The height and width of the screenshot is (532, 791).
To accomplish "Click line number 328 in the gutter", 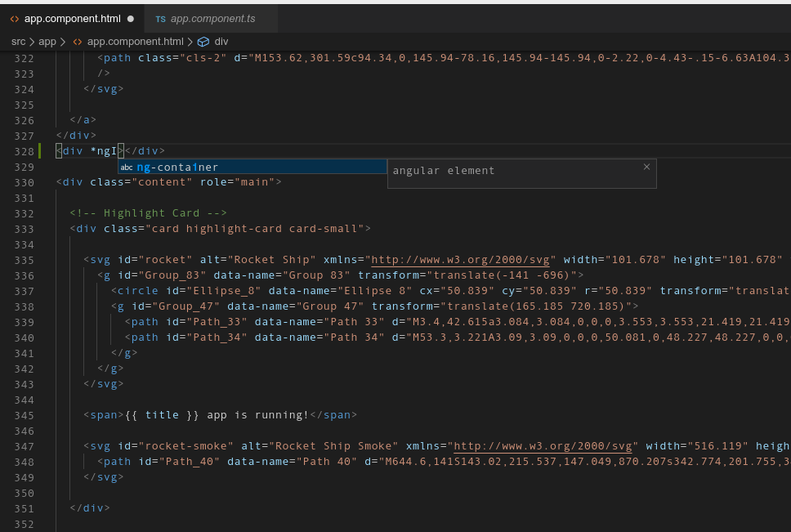I will (24, 150).
